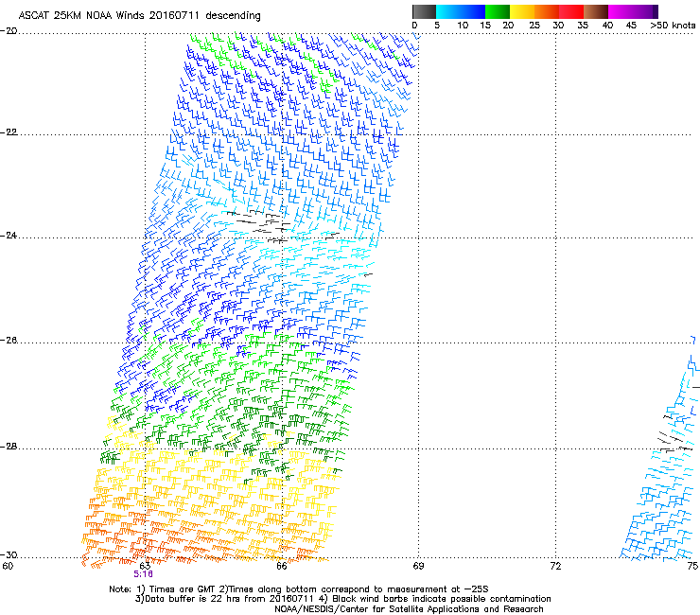Click the red 30-35 knots legend swatch
Image resolution: width=700 pixels, height=615 pixels.
click(x=571, y=11)
